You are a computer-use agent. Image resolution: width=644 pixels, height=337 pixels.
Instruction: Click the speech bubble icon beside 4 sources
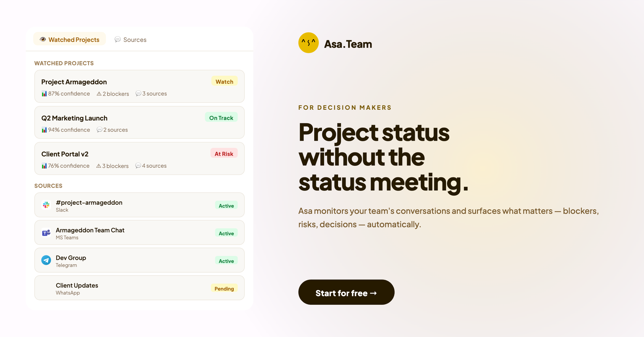tap(138, 166)
